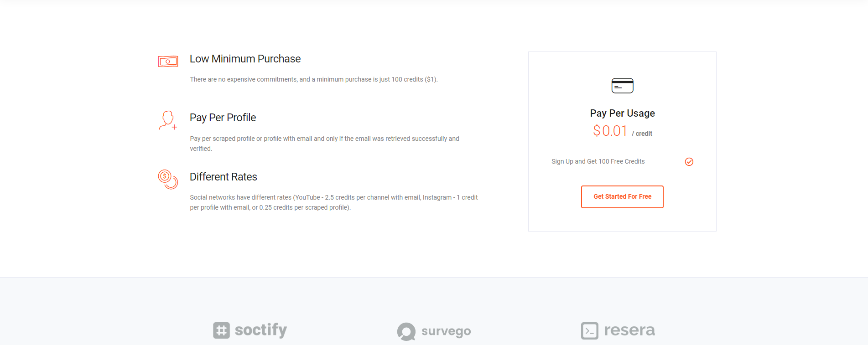Click the soctify hashtag logo icon
Screen dimensions: 868x345
[x=221, y=330]
